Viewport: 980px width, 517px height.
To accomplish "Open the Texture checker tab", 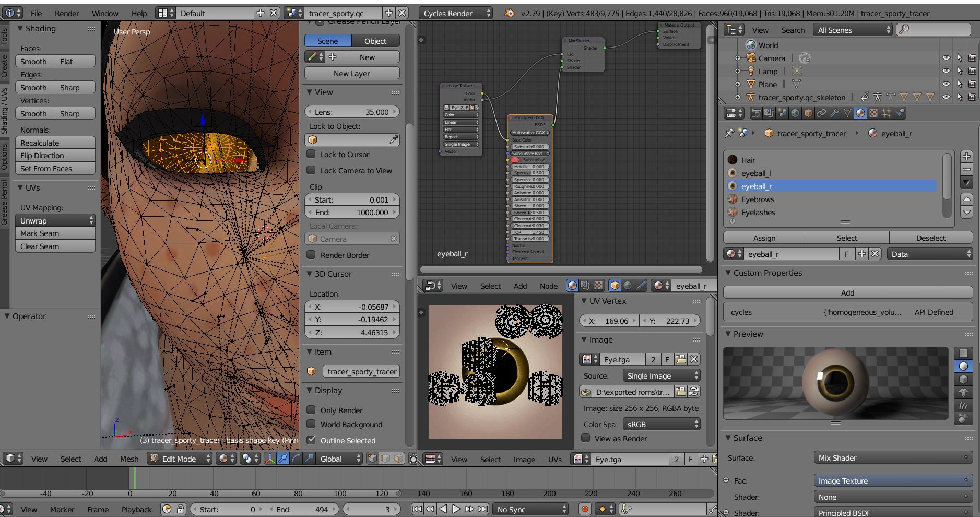I will (x=873, y=113).
